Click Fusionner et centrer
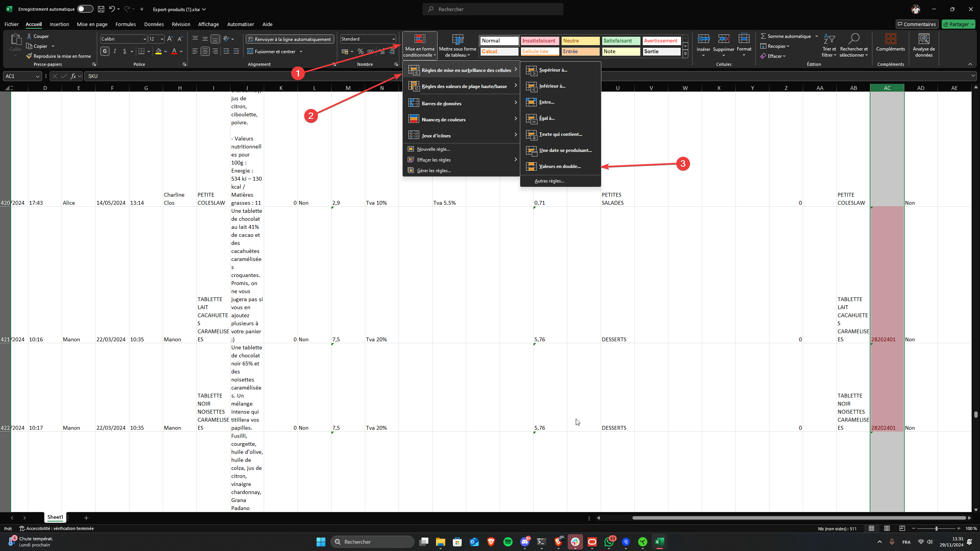Screen dimensions: 980x551 point(271,51)
